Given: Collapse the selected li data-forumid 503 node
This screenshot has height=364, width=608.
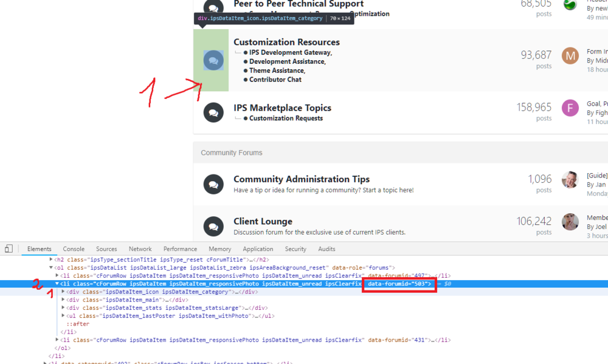Looking at the screenshot, I should 57,284.
